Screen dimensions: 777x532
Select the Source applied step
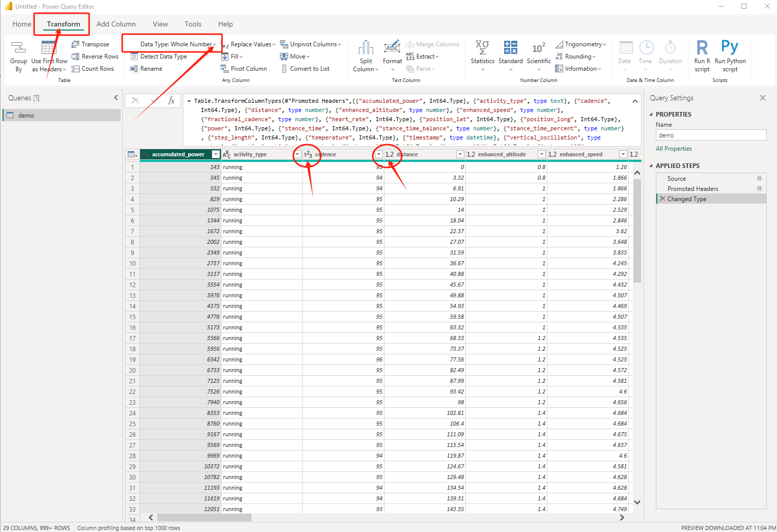[x=711, y=179]
